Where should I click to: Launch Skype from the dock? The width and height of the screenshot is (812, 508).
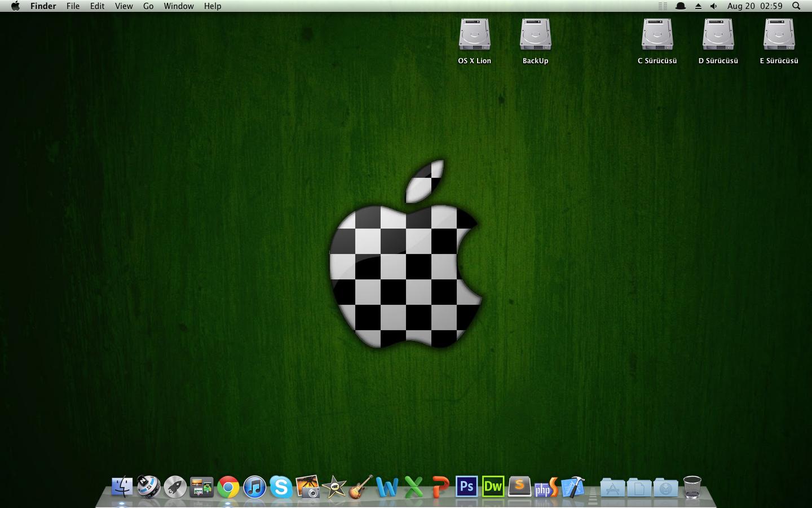(x=281, y=487)
